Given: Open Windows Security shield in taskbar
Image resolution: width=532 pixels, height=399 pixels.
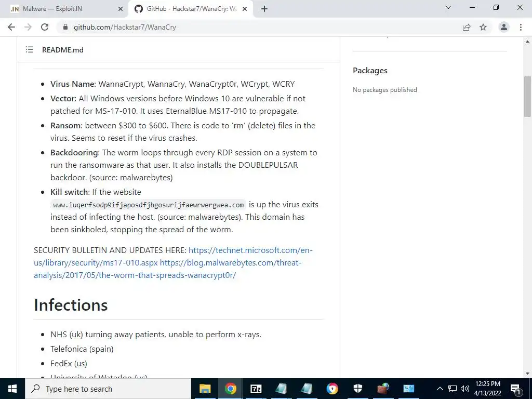Looking at the screenshot, I should point(358,389).
